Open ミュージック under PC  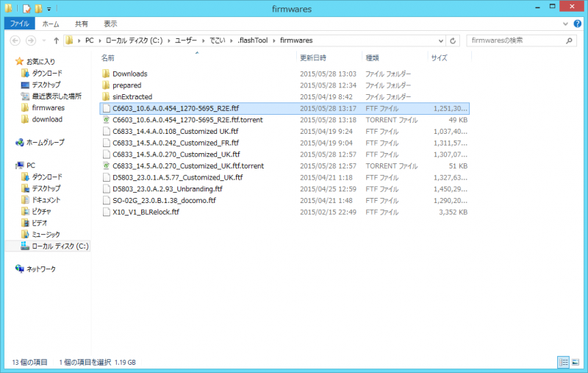click(46, 235)
